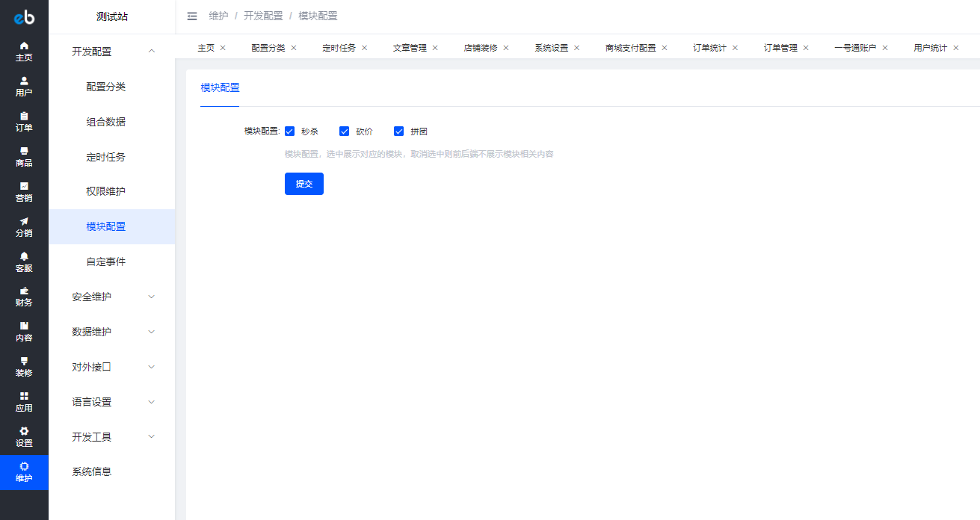
Task: Toggle the 砍价 module checkbox
Action: coord(345,131)
